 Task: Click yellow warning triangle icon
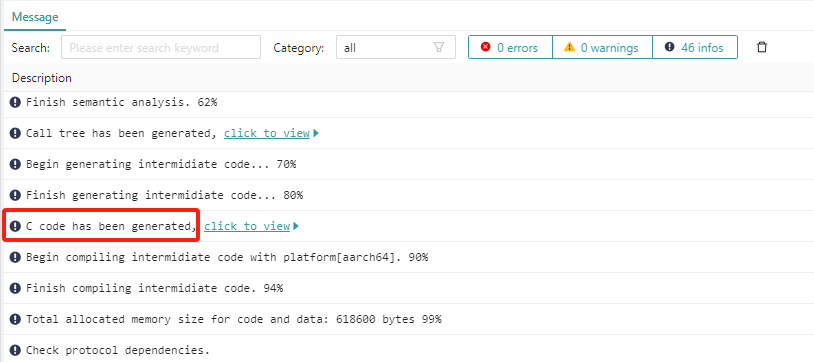(569, 47)
